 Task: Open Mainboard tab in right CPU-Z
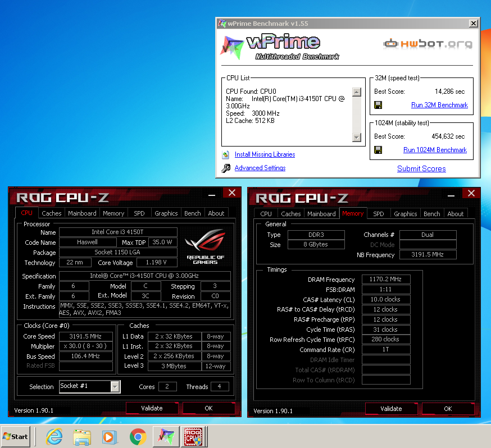[321, 214]
